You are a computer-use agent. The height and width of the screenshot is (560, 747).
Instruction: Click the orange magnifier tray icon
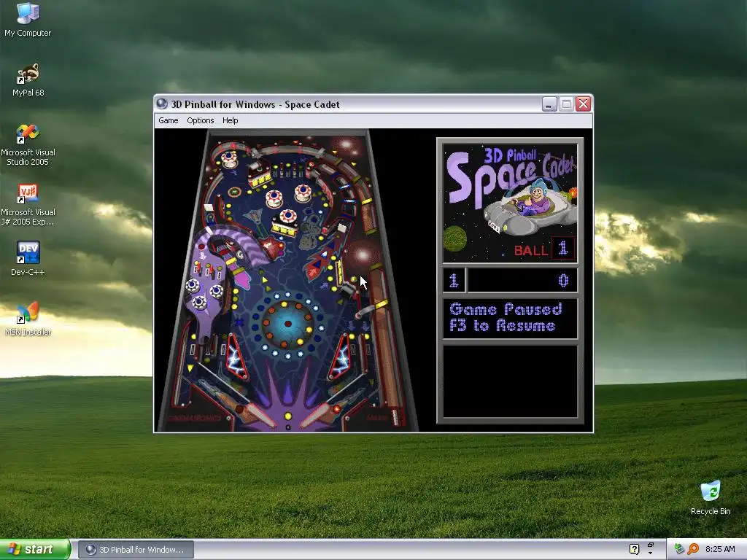(x=693, y=549)
